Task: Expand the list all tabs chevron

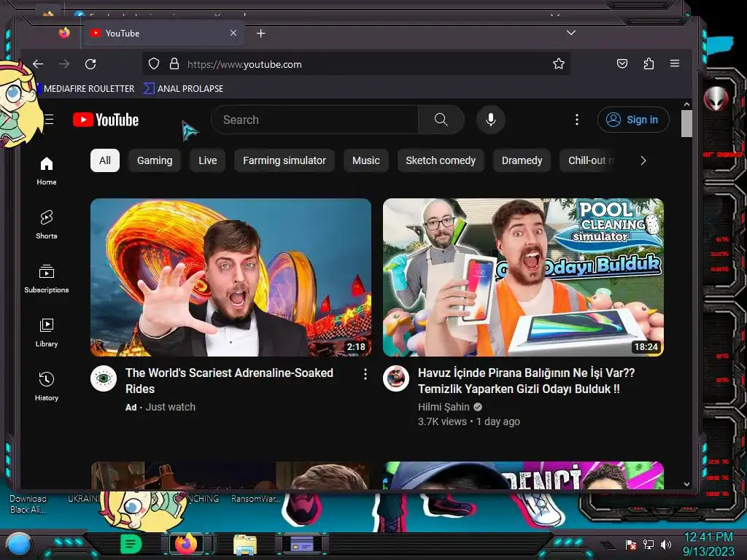Action: click(571, 33)
